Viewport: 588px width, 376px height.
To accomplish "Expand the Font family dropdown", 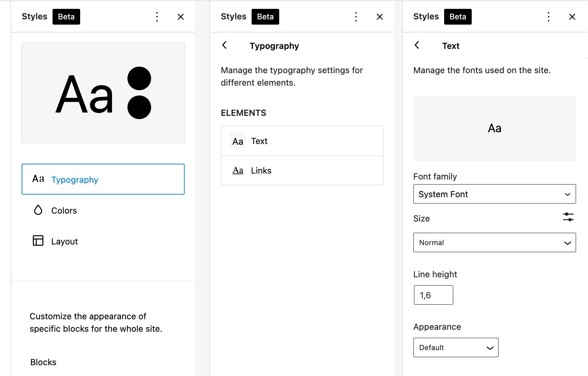I will (494, 194).
